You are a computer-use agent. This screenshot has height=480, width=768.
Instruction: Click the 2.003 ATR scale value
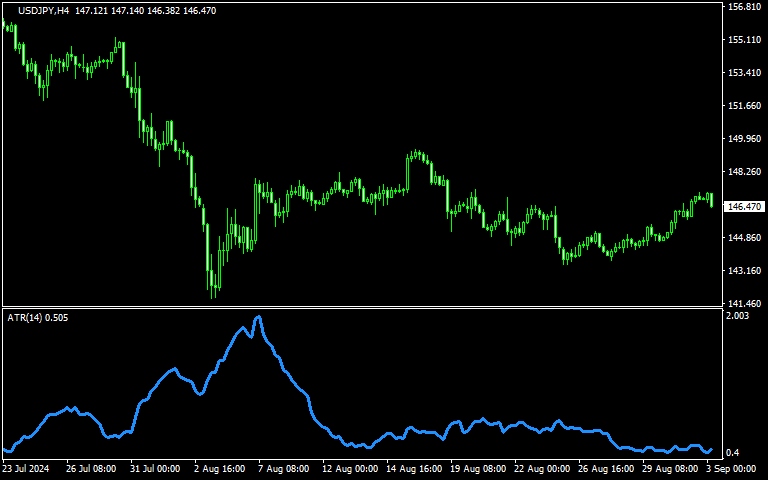point(737,316)
